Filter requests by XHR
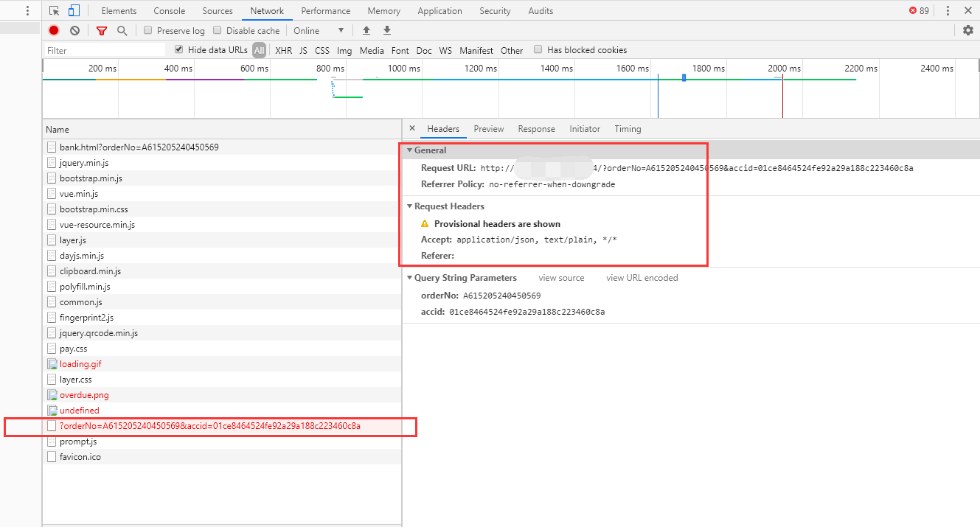Image resolution: width=980 pixels, height=527 pixels. pyautogui.click(x=283, y=50)
